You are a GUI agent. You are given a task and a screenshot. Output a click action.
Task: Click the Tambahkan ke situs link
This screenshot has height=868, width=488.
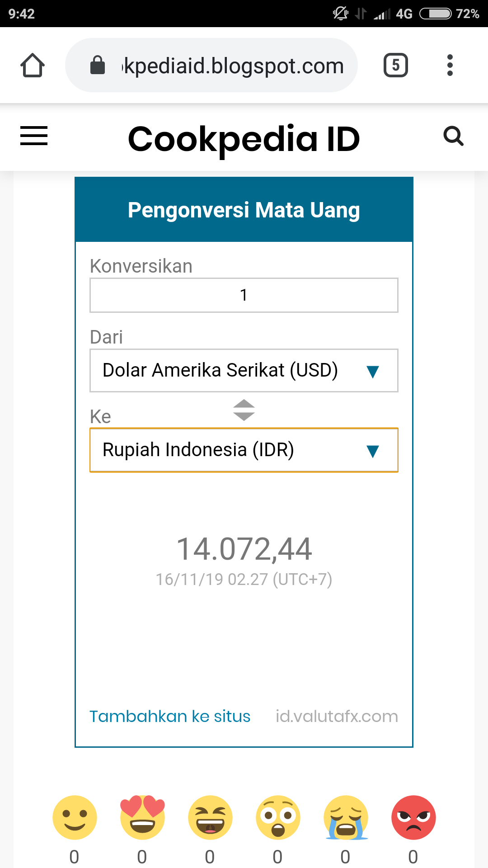(170, 717)
